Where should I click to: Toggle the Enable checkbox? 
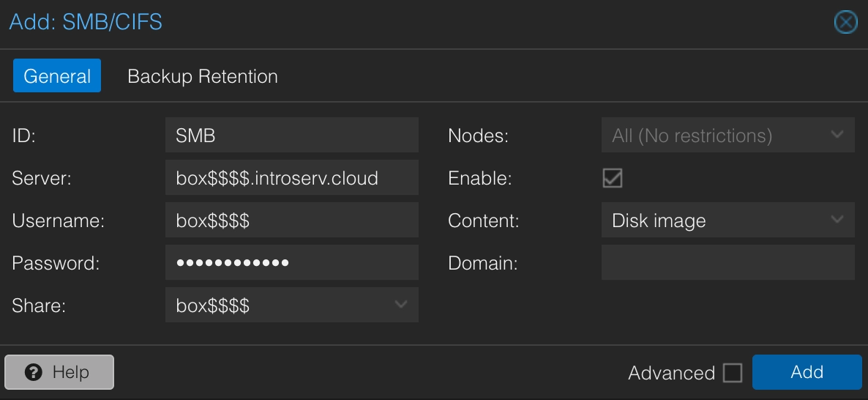(x=613, y=178)
